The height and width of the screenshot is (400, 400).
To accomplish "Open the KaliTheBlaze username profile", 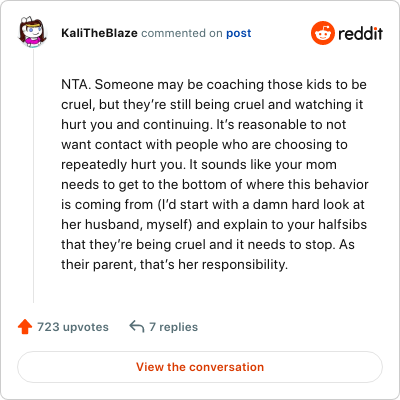I will 99,33.
